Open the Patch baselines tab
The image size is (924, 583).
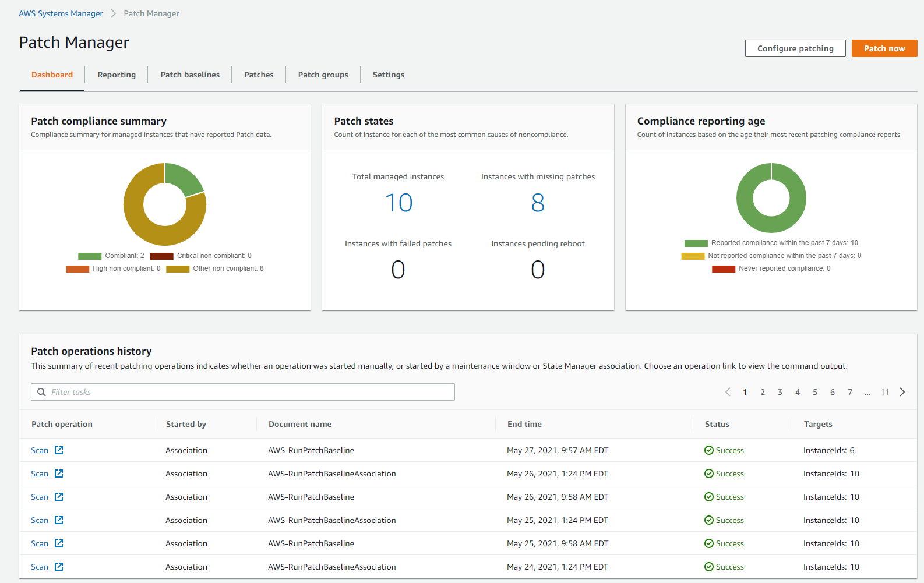190,75
